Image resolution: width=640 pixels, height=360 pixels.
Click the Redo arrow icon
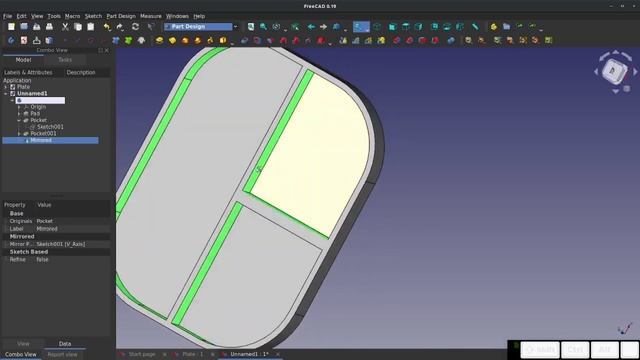[x=120, y=27]
